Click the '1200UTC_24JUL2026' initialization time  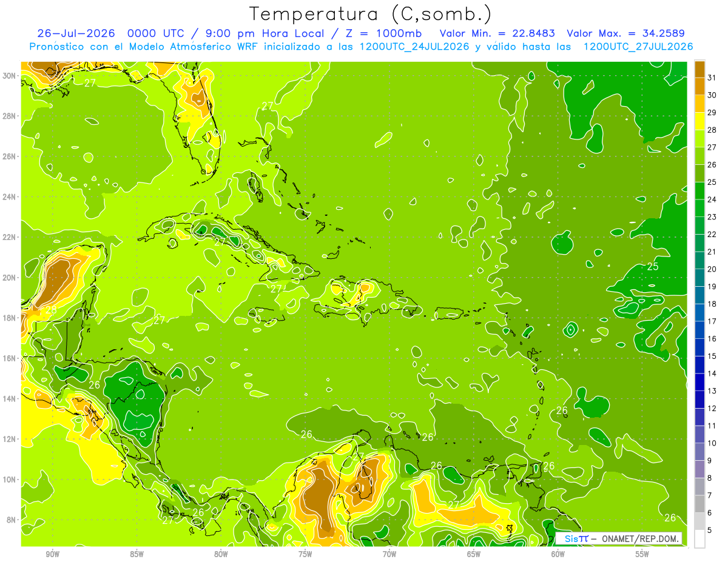coord(414,46)
